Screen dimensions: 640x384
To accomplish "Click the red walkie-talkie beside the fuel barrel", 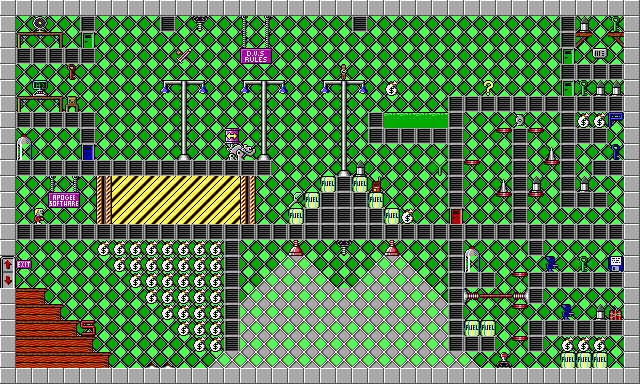I will pos(376,186).
